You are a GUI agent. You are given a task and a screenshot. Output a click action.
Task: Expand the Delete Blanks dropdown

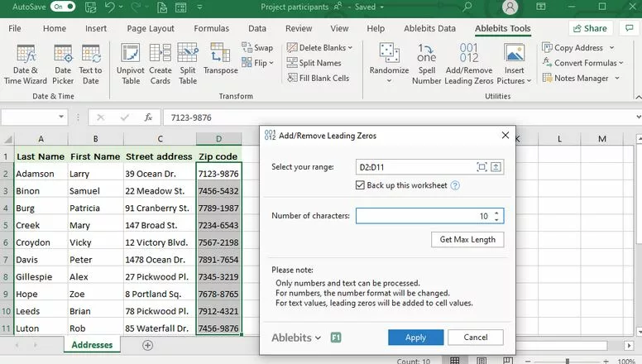[351, 48]
